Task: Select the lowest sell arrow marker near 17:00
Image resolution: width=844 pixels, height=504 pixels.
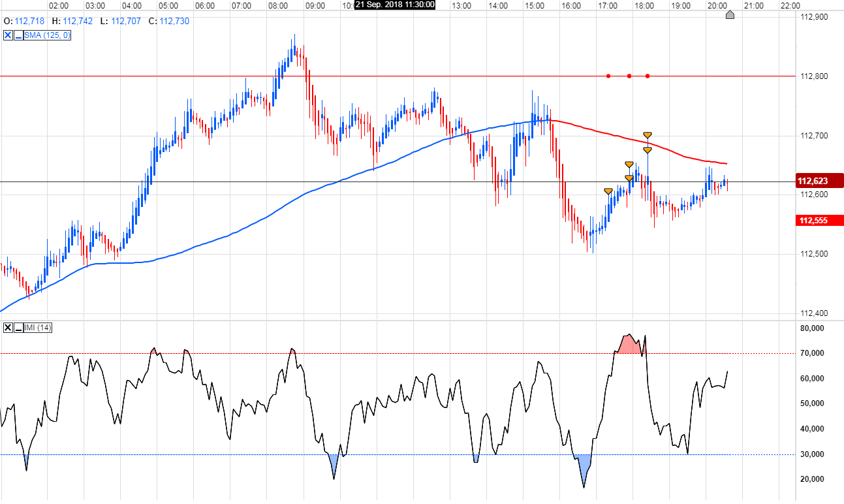Action: tap(608, 191)
